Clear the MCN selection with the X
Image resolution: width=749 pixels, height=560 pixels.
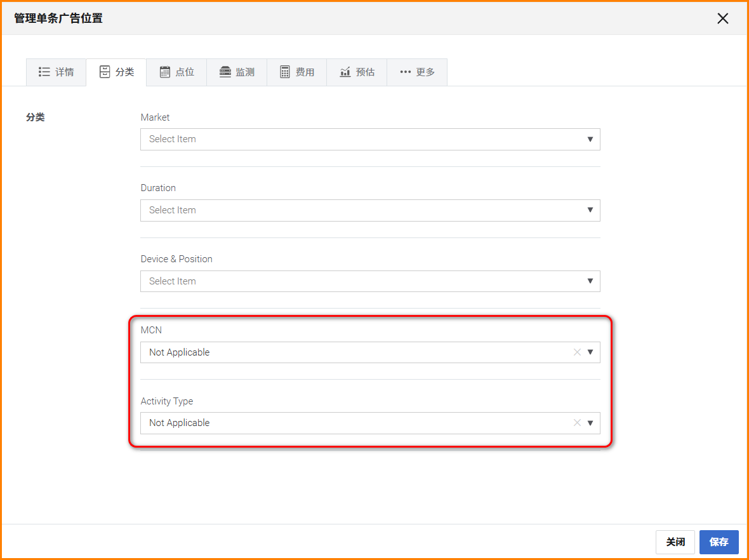pos(577,352)
